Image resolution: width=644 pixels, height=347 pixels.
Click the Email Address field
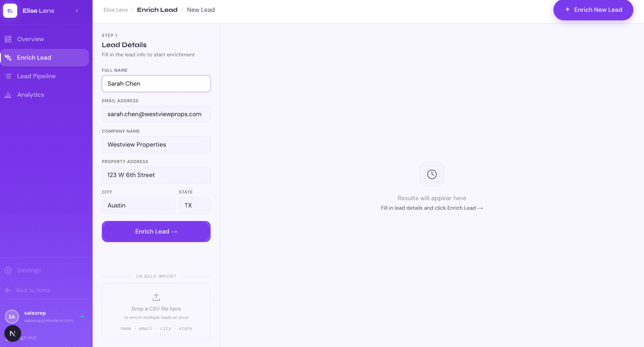156,114
